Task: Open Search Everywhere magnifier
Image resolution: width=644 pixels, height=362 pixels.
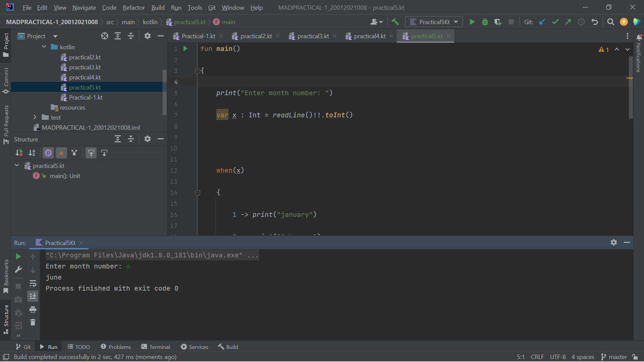Action: tap(611, 22)
